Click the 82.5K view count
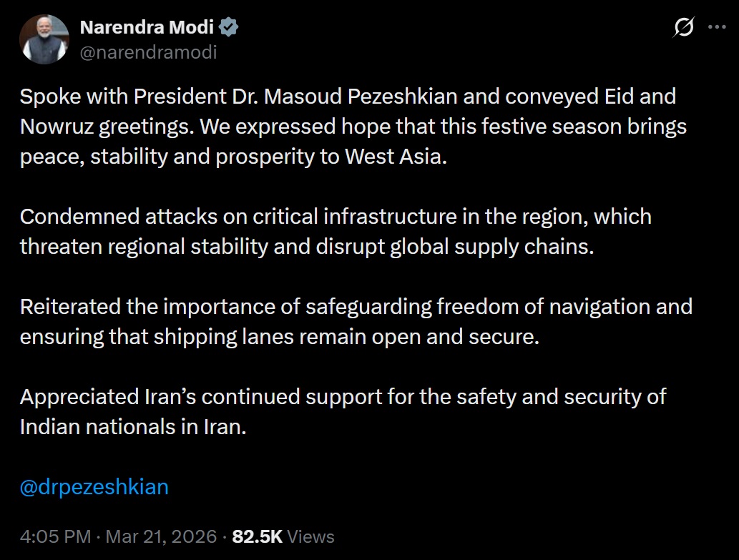Viewport: 739px width, 560px height. (258, 536)
